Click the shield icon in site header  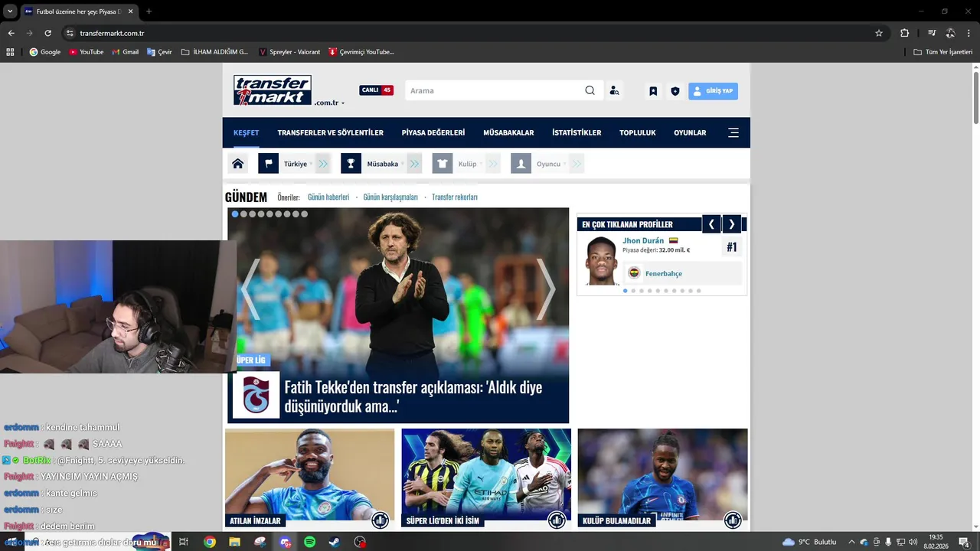(675, 91)
